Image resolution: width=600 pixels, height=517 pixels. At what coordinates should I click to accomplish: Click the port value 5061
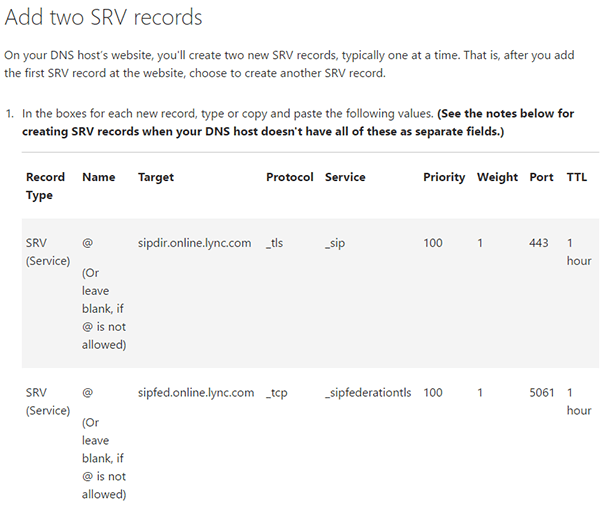coord(542,393)
